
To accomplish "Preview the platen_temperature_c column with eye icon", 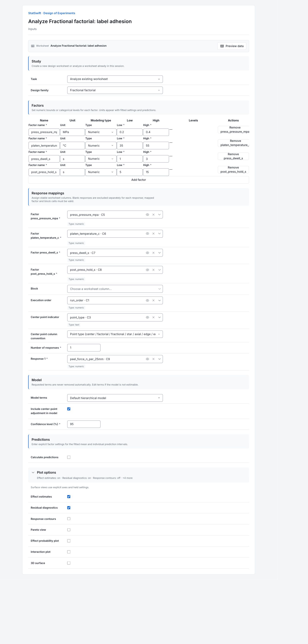I will point(147,233).
